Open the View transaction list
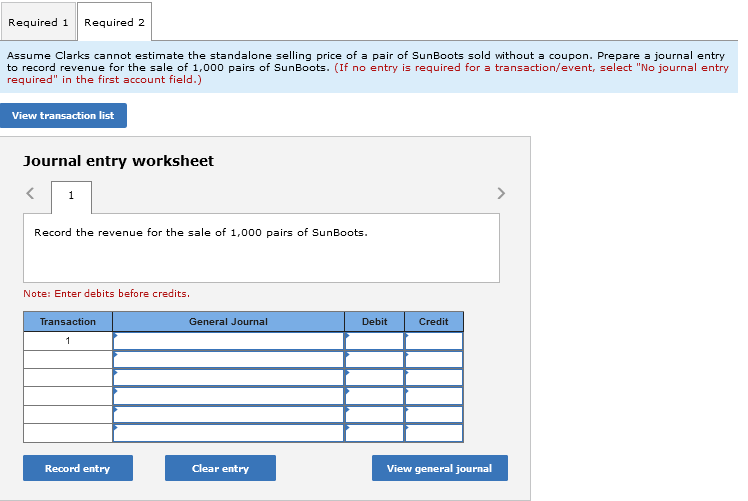 coord(63,115)
